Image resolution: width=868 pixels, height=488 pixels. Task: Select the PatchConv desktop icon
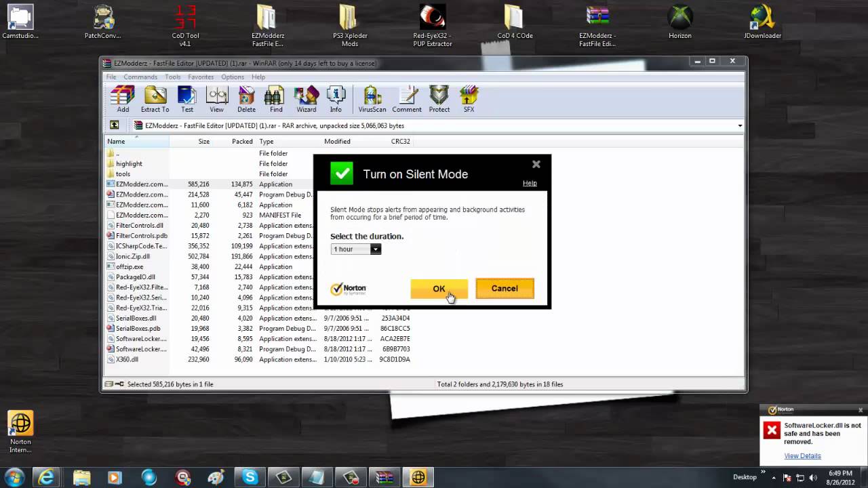coord(103,22)
